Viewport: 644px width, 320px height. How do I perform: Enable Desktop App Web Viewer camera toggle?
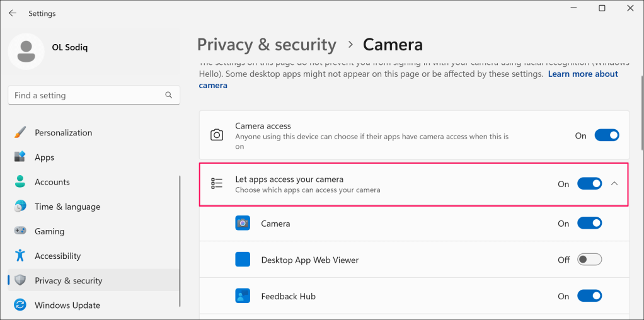tap(590, 260)
